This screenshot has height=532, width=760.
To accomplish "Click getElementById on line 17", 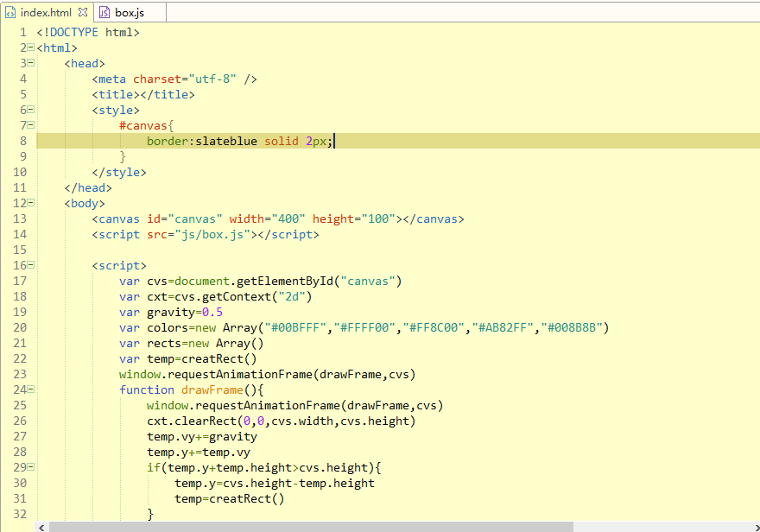I will [285, 281].
